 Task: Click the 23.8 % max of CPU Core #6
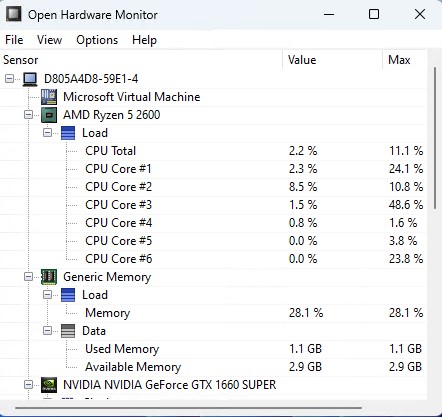coord(406,259)
